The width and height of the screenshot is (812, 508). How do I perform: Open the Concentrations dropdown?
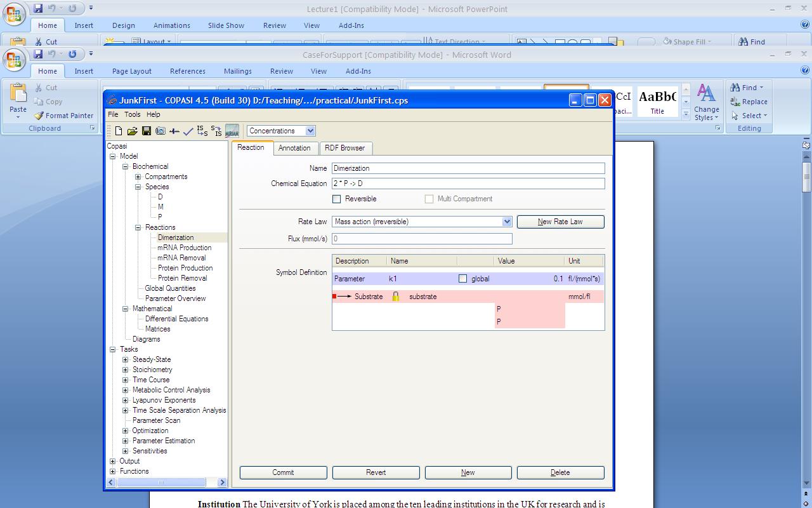[x=310, y=131]
